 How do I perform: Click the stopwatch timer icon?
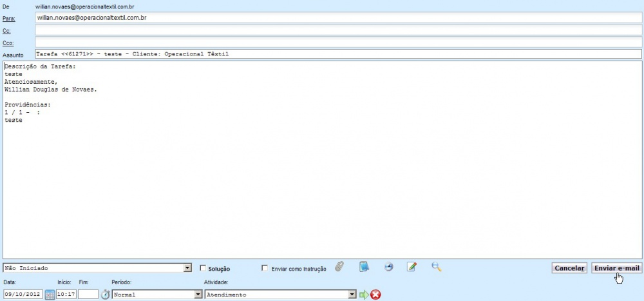click(106, 295)
